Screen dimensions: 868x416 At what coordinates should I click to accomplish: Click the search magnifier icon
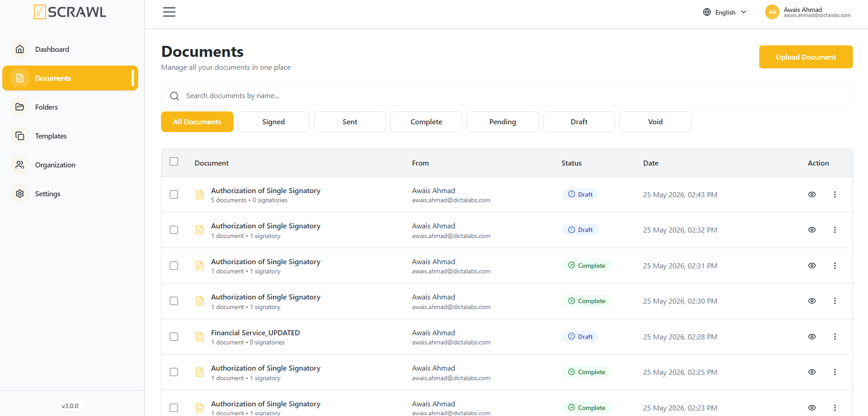(174, 96)
